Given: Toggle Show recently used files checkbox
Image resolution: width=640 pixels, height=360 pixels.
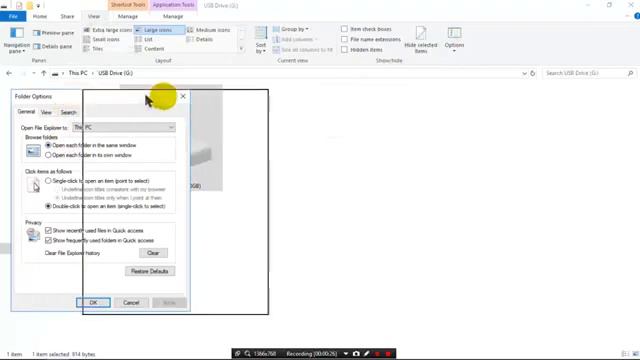Looking at the screenshot, I should point(48,231).
